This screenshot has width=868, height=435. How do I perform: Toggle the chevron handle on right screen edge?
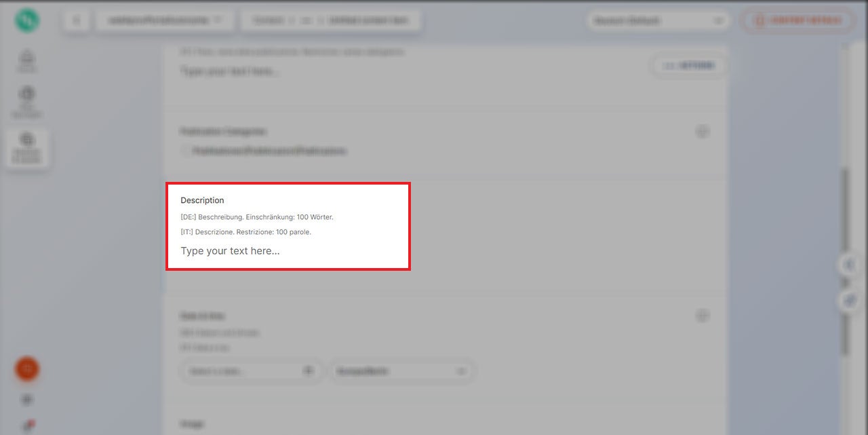tap(849, 265)
